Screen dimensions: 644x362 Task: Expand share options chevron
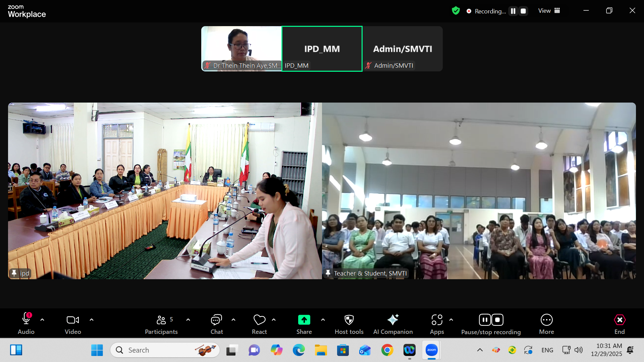click(x=323, y=320)
